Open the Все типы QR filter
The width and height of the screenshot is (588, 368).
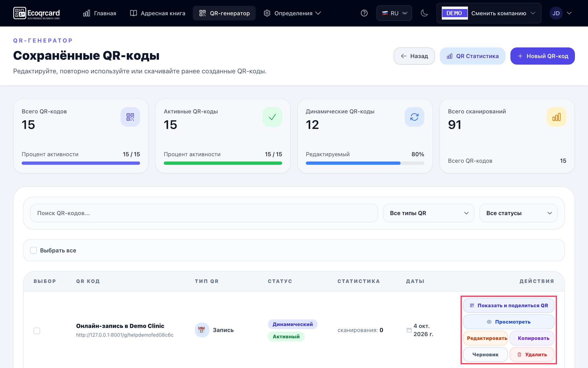pyautogui.click(x=428, y=213)
